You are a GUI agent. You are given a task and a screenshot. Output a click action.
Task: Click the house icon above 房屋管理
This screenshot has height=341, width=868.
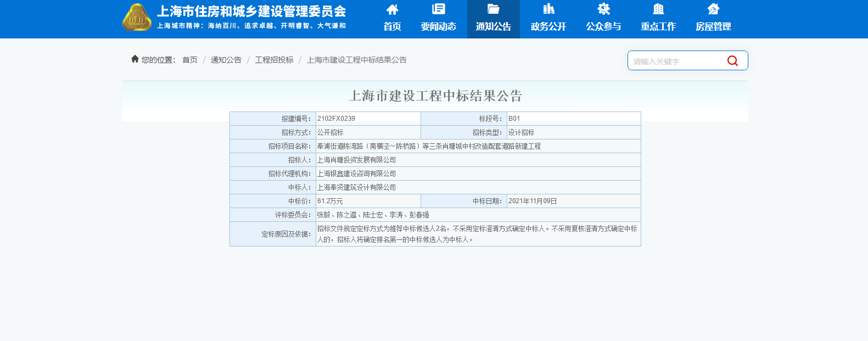tap(713, 9)
